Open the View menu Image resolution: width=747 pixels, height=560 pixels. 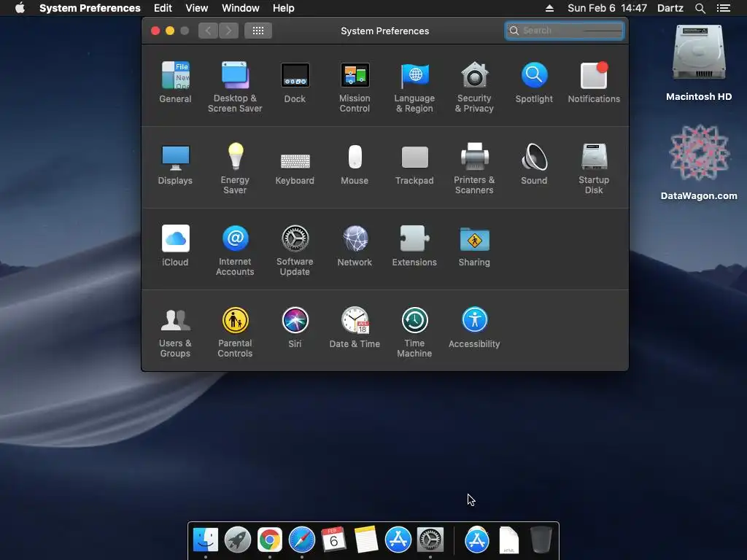pyautogui.click(x=197, y=8)
